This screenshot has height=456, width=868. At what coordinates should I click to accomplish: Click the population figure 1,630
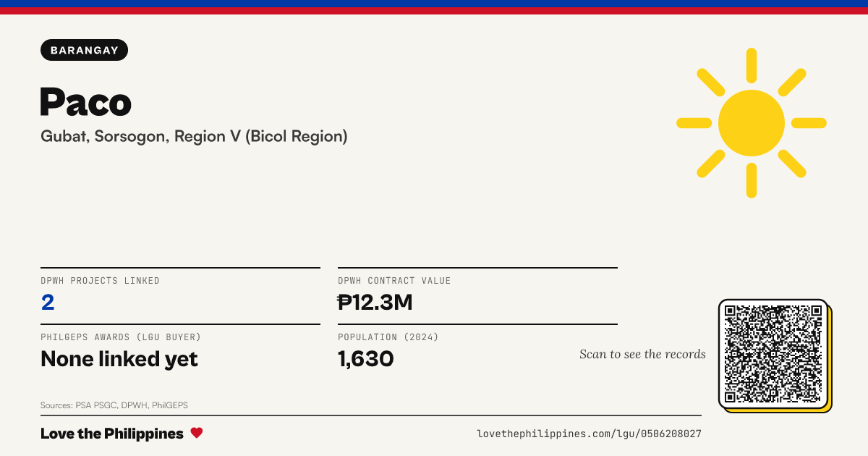tap(366, 358)
